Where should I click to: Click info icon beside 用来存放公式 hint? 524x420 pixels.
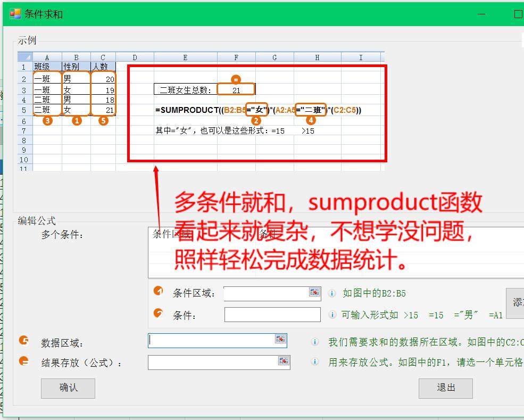315,362
